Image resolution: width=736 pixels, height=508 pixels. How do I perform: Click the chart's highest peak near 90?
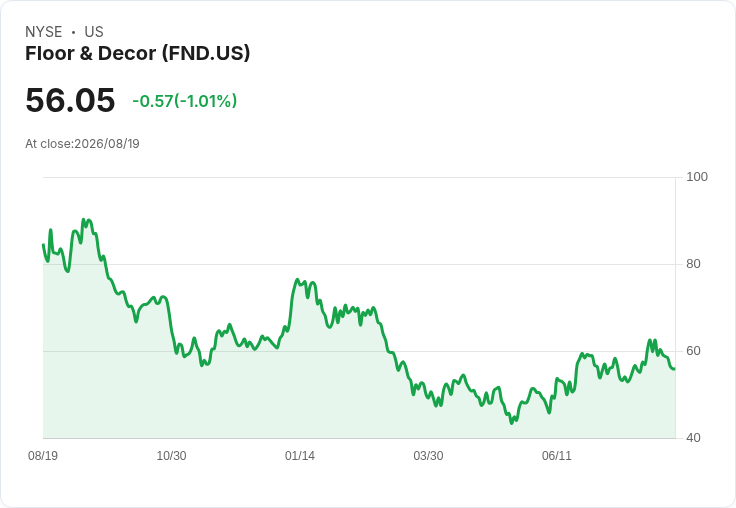[84, 219]
